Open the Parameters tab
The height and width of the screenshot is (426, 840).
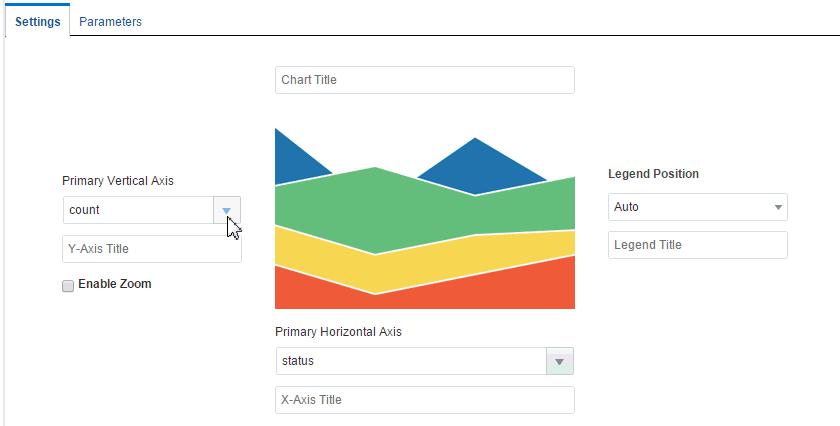pyautogui.click(x=110, y=21)
